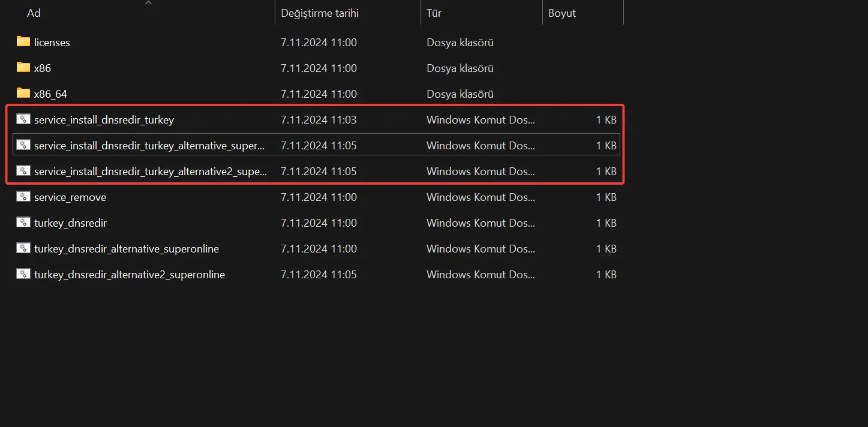Select the service_remove file name
Viewport: 868px width, 427px height.
(70, 197)
